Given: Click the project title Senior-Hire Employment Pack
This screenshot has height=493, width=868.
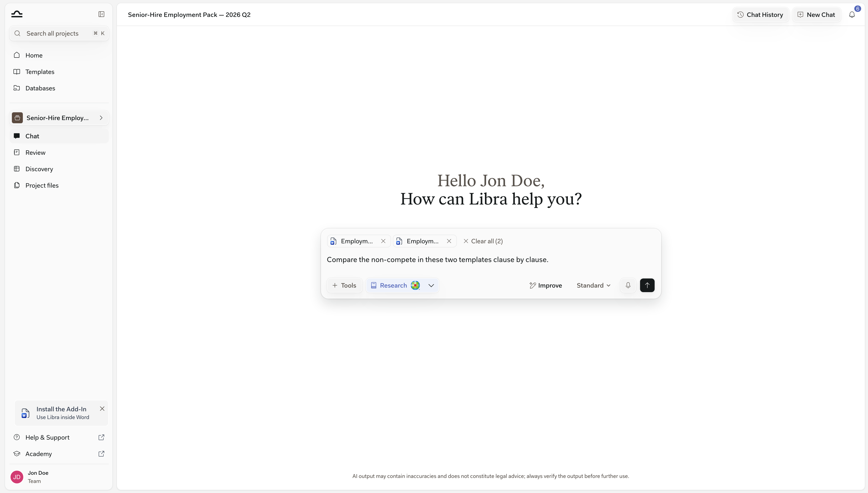Looking at the screenshot, I should coord(189,15).
